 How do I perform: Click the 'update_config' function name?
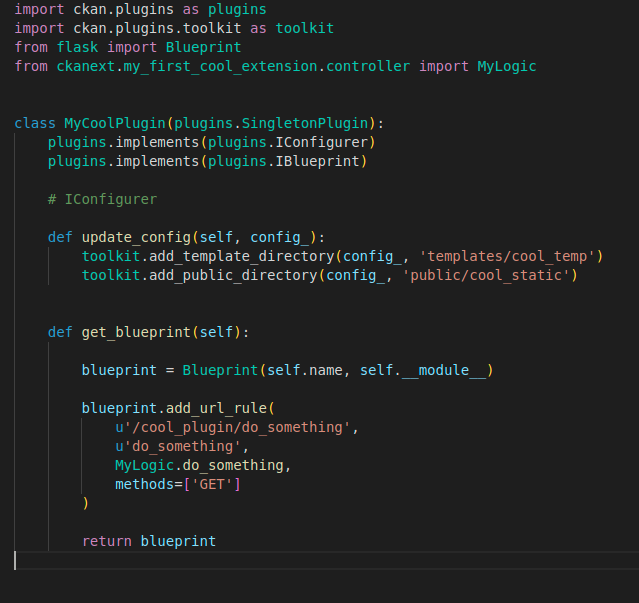point(136,237)
